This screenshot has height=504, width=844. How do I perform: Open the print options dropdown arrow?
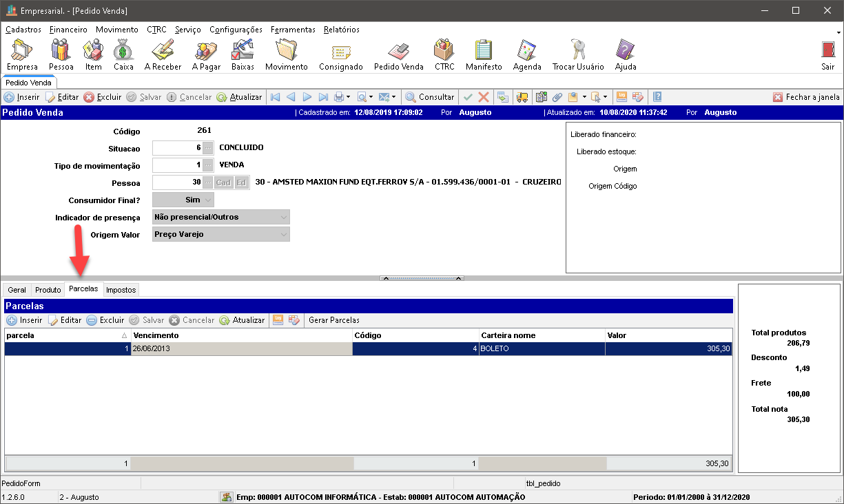click(x=348, y=97)
